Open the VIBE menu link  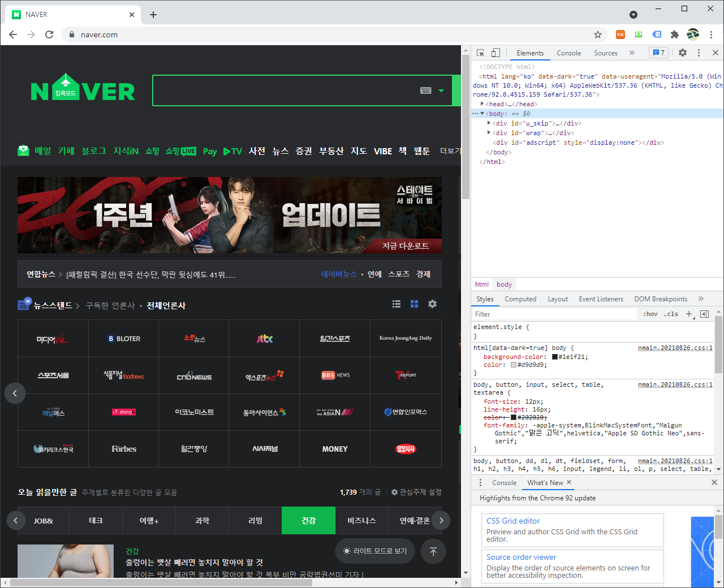pos(383,151)
